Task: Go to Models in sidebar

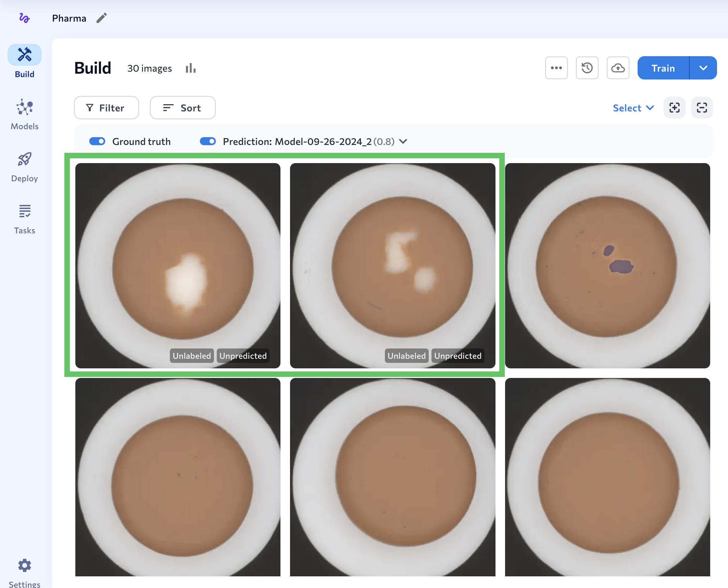Action: pos(24,114)
